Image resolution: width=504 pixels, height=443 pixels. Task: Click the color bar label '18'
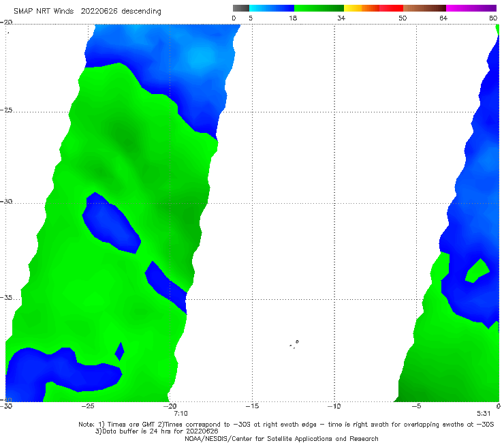coord(293,18)
